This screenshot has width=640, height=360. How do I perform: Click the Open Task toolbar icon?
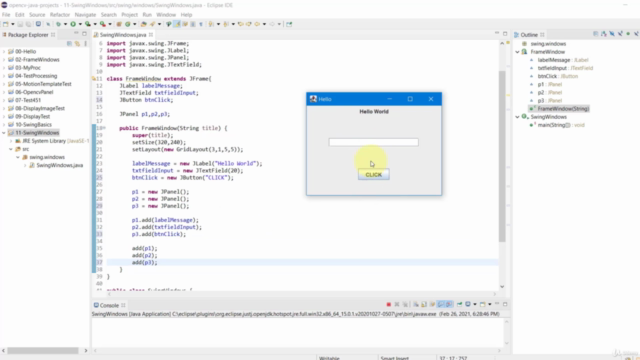(x=152, y=24)
